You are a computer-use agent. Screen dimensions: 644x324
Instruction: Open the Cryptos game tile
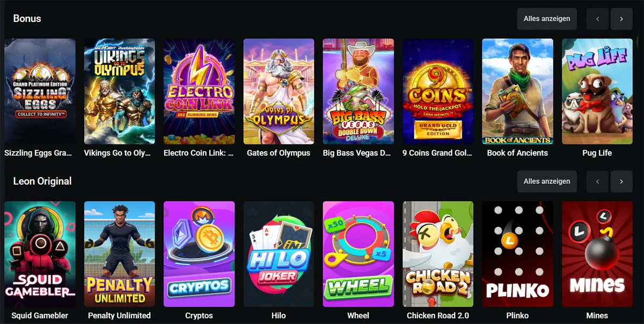(x=199, y=254)
